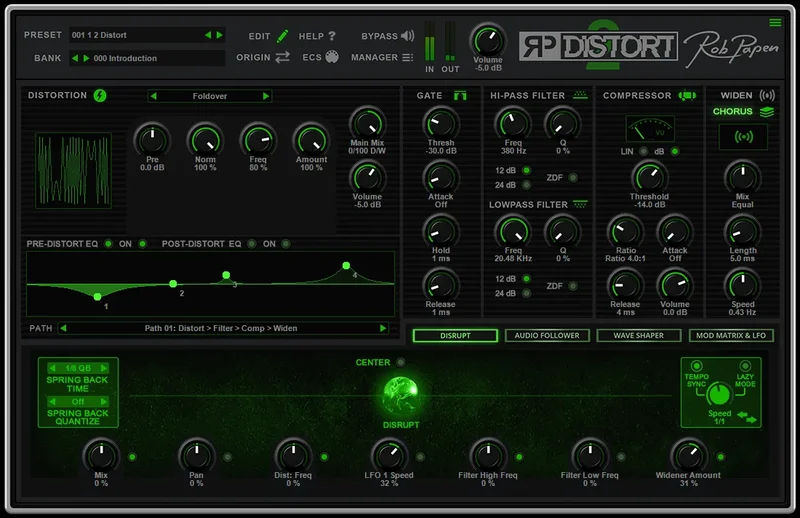Image resolution: width=800 pixels, height=518 pixels.
Task: Click the Widener Amount knob
Action: point(688,455)
